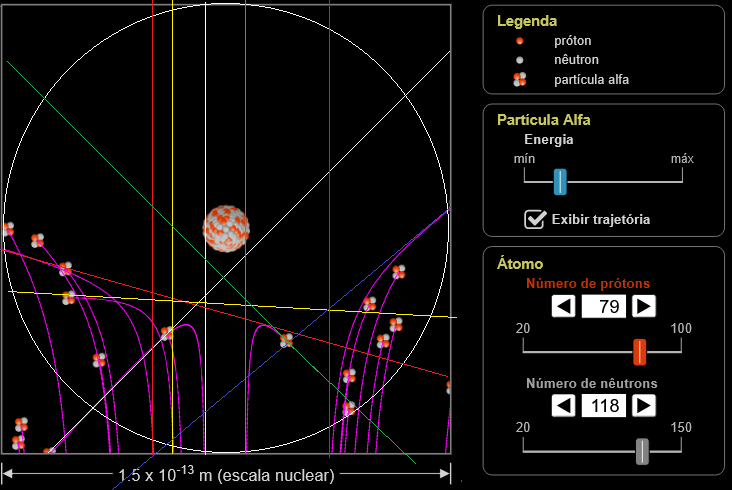Click the gold nucleus in the center
732x490 pixels.
(225, 228)
